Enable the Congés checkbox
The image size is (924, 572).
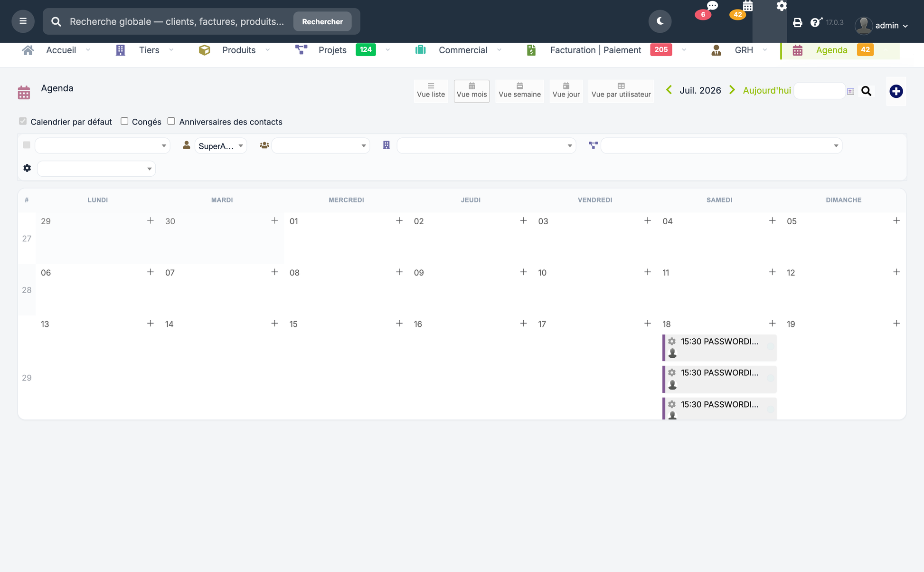point(124,121)
